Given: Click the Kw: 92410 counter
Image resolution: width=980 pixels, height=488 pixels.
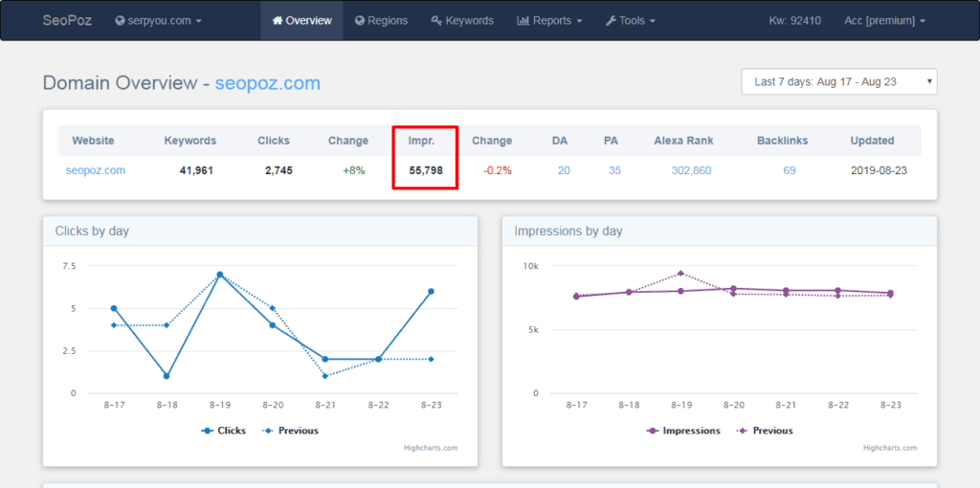Looking at the screenshot, I should (794, 21).
